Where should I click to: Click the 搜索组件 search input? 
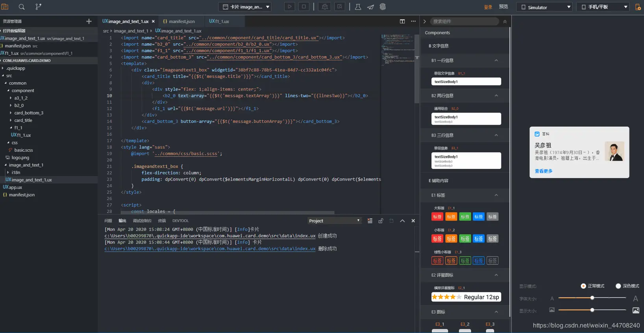tap(464, 21)
